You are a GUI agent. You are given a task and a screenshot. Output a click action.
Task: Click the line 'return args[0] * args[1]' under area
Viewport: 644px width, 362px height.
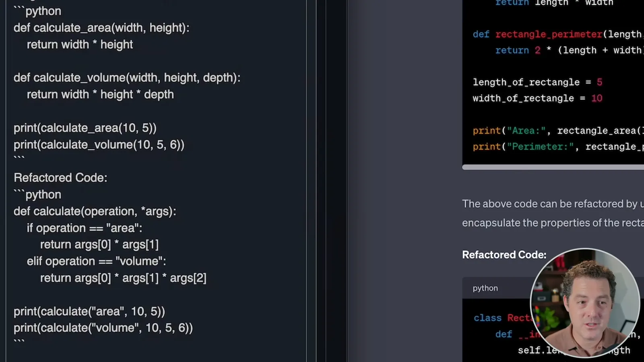(99, 245)
